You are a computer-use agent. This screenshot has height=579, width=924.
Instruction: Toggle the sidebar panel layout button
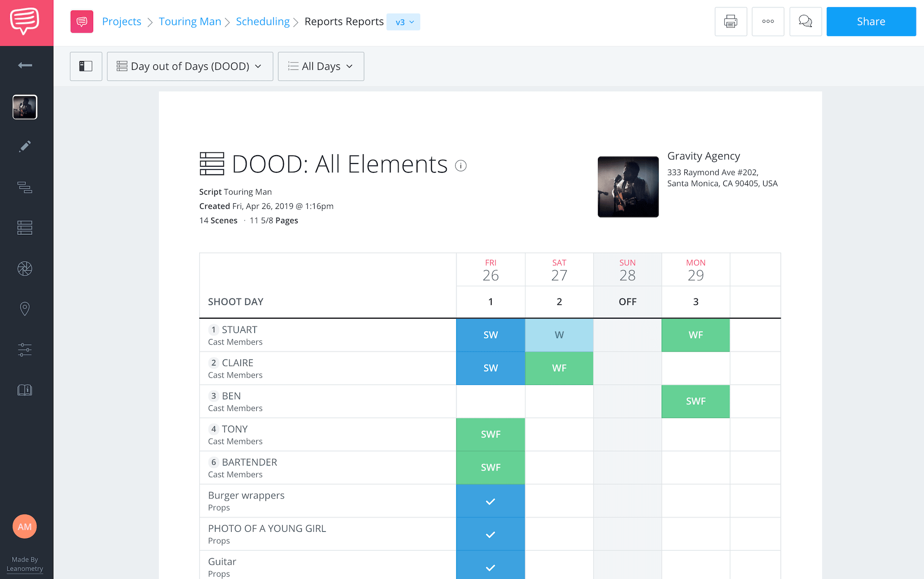click(x=86, y=66)
